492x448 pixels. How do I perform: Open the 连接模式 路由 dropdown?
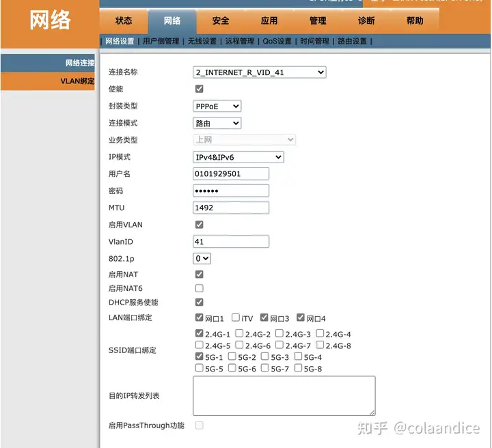[x=217, y=123]
